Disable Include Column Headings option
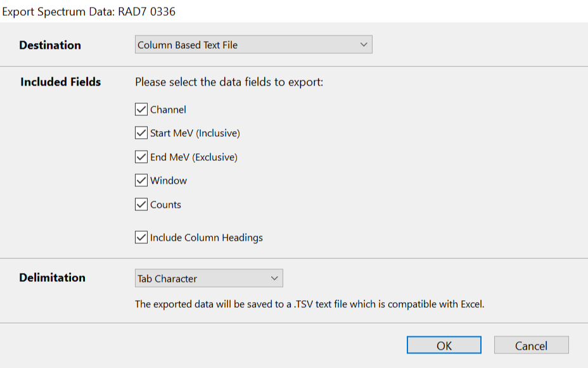588x368 pixels. (141, 238)
